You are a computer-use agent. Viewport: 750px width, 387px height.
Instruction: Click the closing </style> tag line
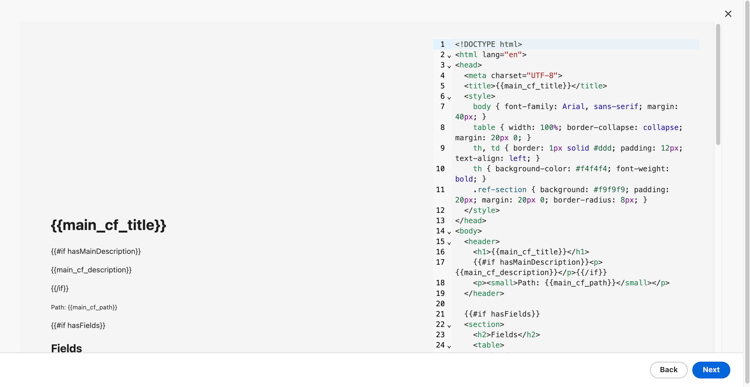point(482,210)
